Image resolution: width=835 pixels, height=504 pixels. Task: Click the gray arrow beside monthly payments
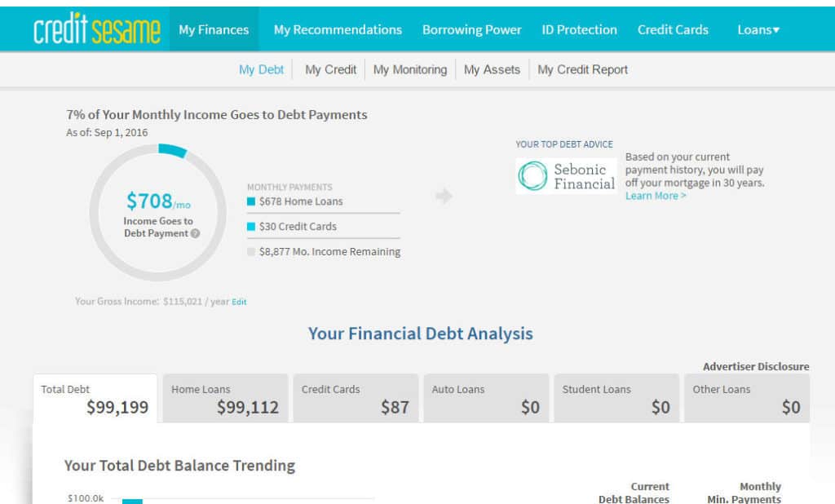444,196
